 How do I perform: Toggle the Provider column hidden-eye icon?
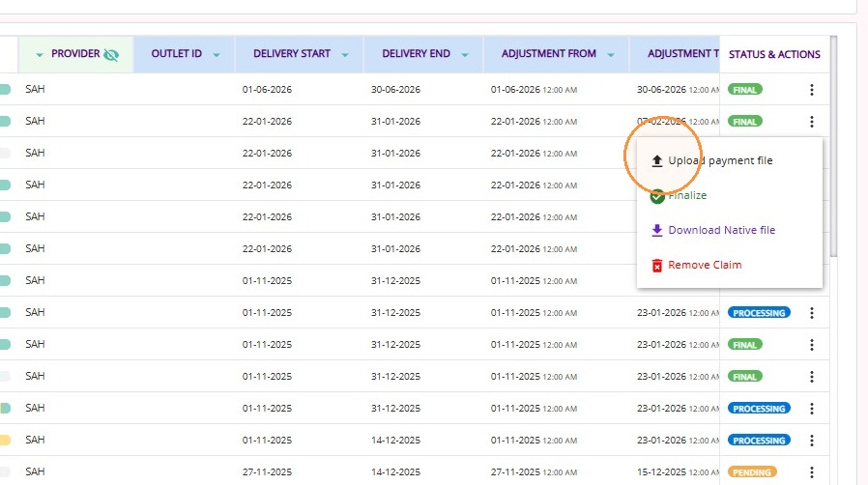tap(111, 54)
